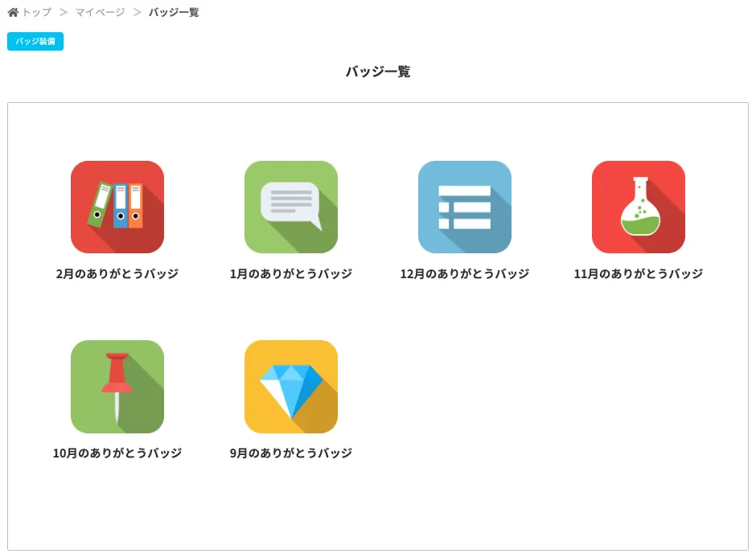This screenshot has height=558, width=756.
Task: Click the バッジ一覧 breadcrumb item
Action: point(174,12)
